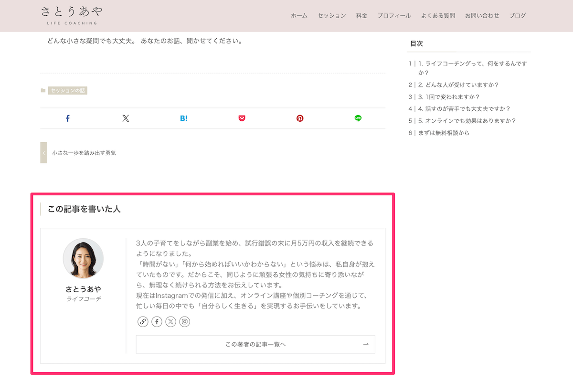The height and width of the screenshot is (392, 573).
Task: Click the folder icon beside the category tag
Action: click(42, 90)
